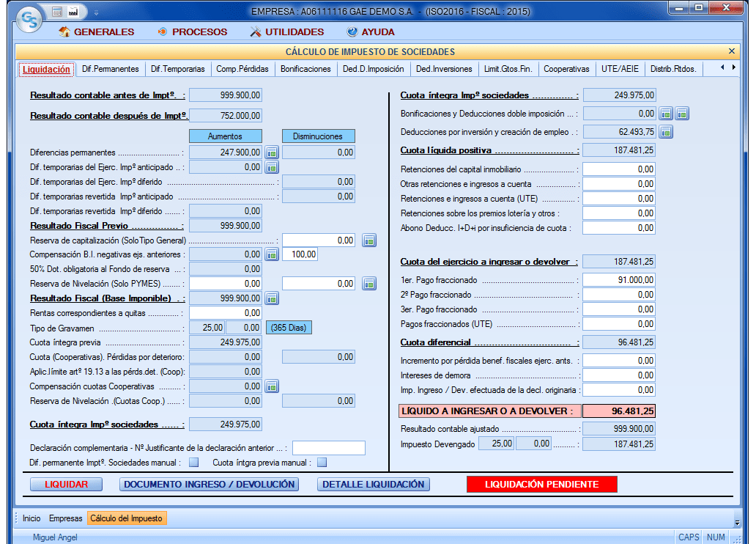Switch to the Inicio bottom tab
756x544 pixels.
[x=31, y=518]
